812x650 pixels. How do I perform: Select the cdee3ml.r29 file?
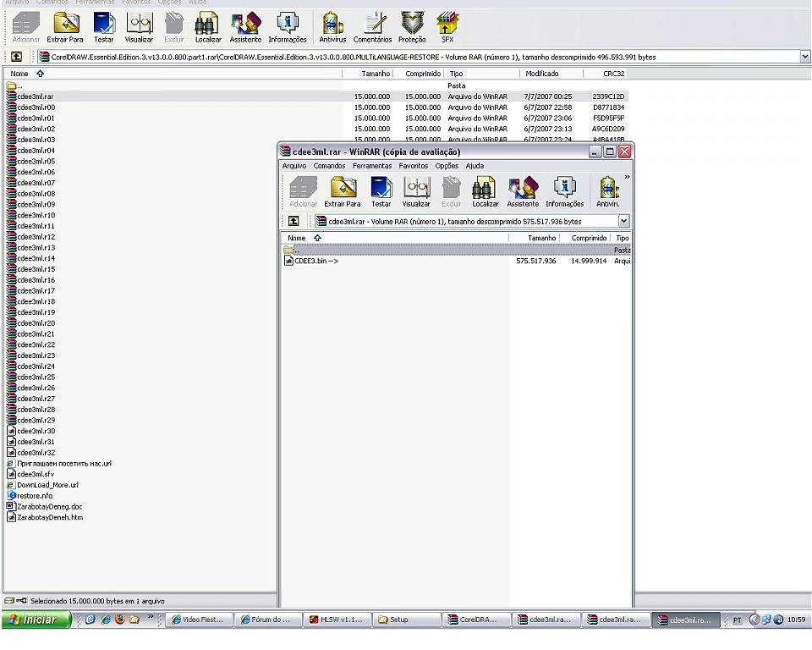click(36, 420)
